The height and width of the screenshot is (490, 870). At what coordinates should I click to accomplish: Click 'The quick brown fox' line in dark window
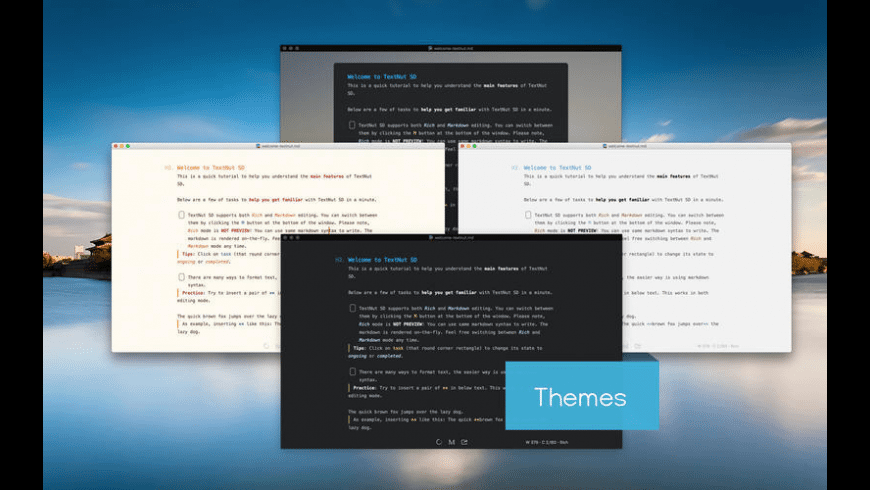(405, 412)
